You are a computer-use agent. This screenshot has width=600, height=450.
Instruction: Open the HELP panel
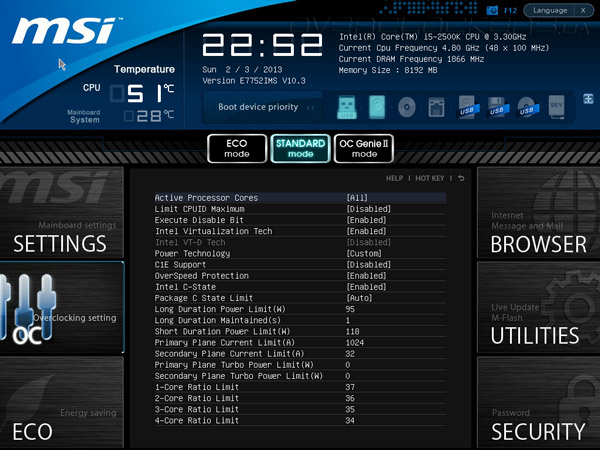coord(394,178)
